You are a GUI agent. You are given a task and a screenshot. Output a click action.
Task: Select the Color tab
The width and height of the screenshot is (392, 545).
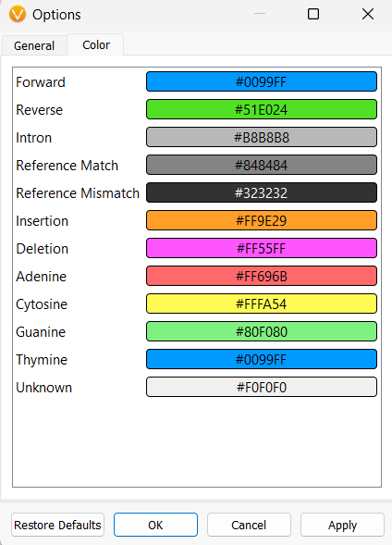point(95,44)
